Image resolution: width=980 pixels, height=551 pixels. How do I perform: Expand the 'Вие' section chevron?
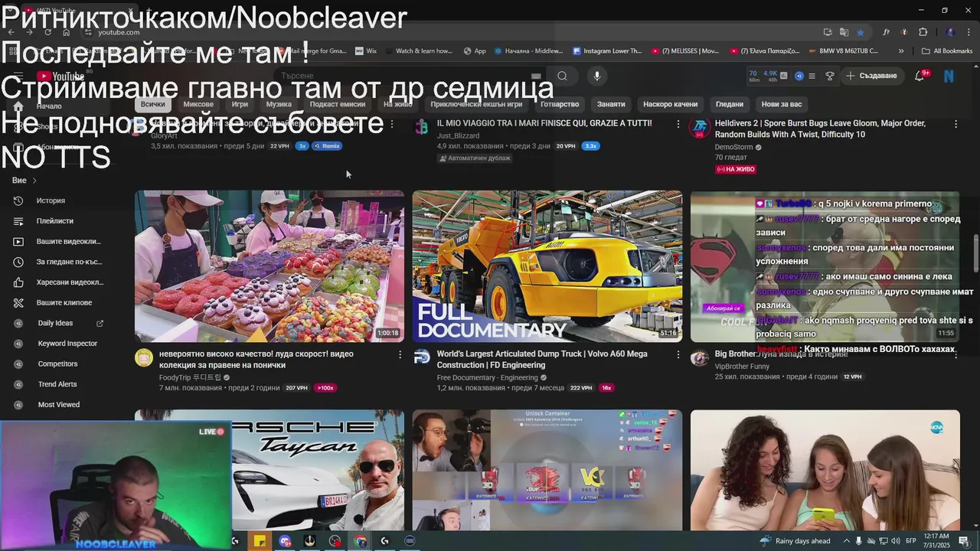coord(34,181)
